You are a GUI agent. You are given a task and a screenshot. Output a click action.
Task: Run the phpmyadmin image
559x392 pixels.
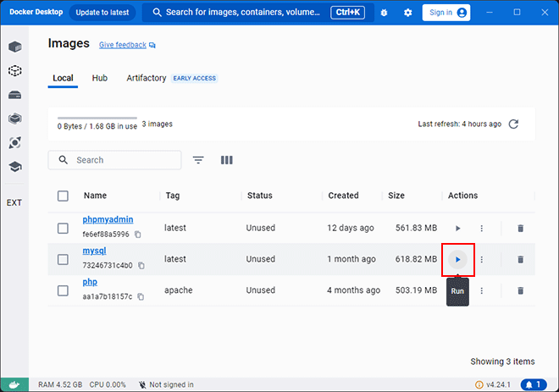[x=457, y=228]
